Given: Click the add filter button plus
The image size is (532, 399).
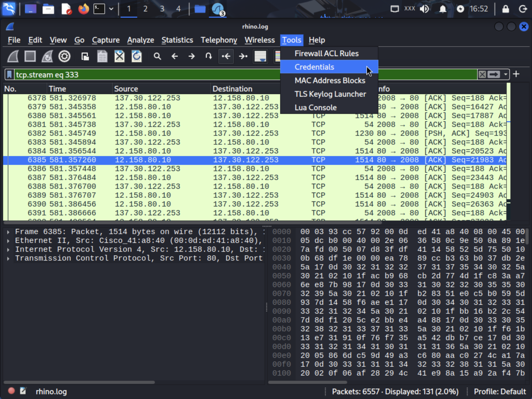Looking at the screenshot, I should (516, 74).
